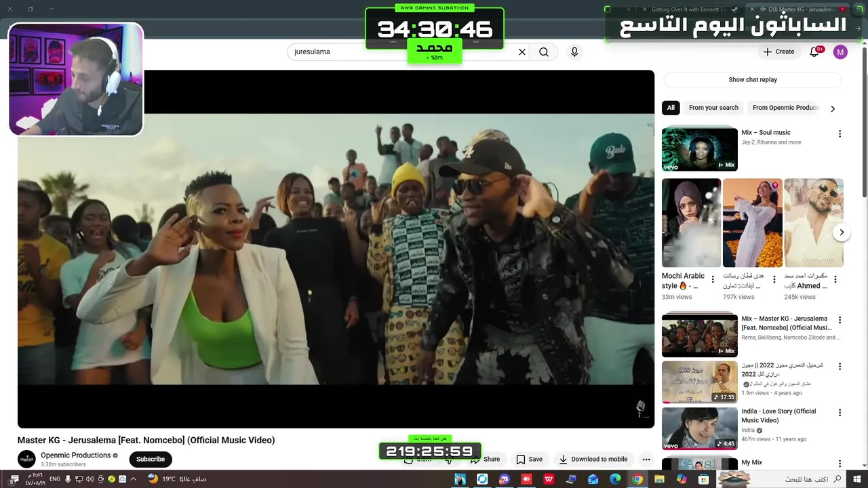Open more actions menu below video
The width and height of the screenshot is (868, 488).
point(646,459)
